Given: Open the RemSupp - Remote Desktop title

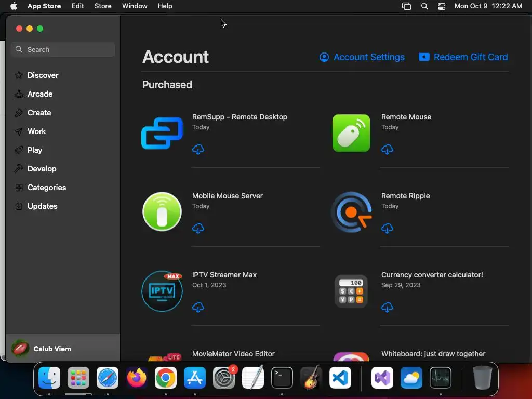Looking at the screenshot, I should point(240,117).
